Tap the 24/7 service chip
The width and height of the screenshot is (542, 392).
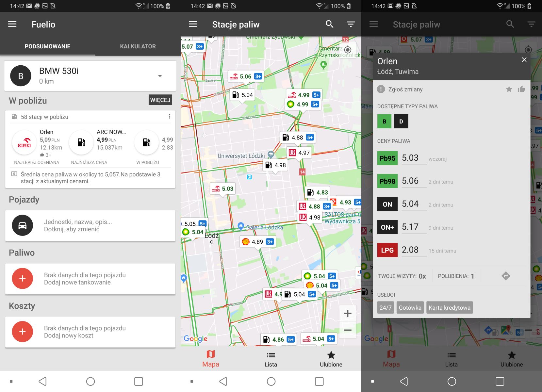pos(386,307)
